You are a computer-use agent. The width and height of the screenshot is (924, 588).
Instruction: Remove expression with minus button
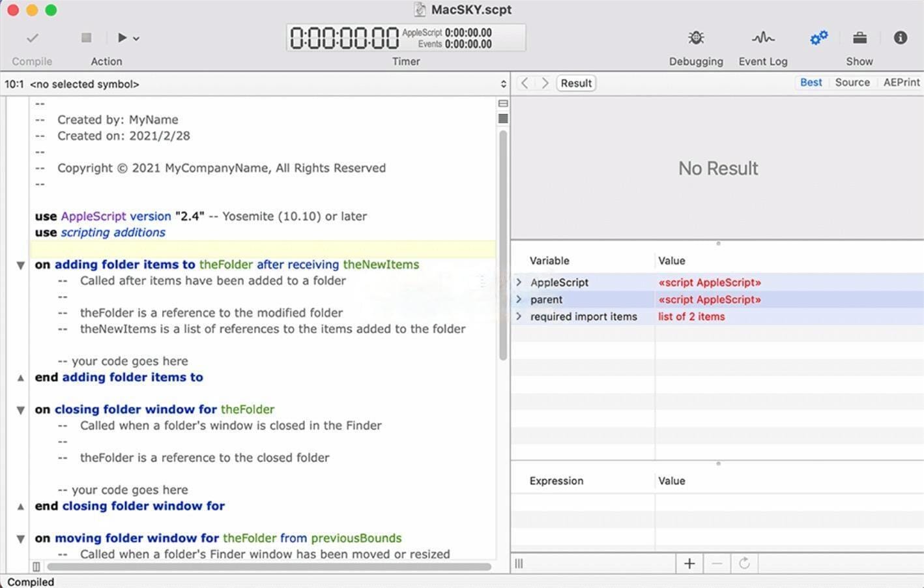717,563
